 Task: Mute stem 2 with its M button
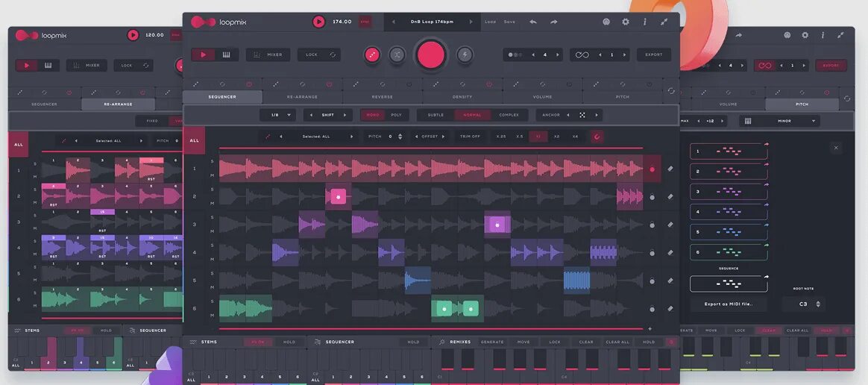212,203
